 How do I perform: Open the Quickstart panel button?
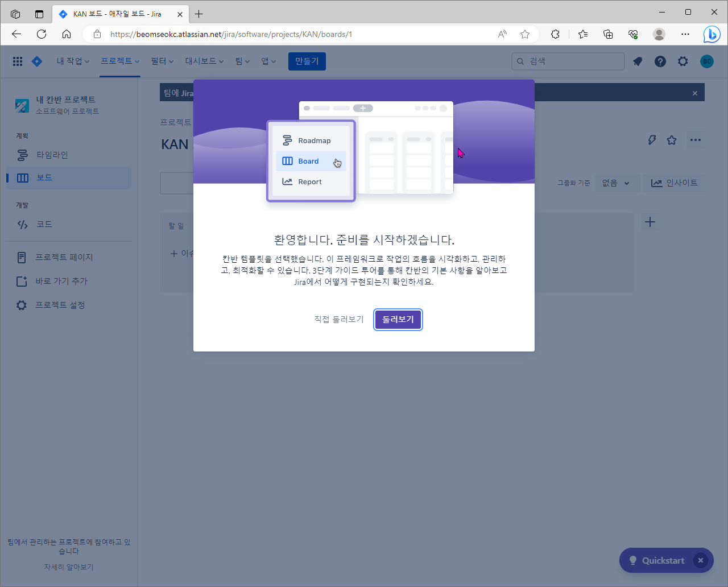coord(657,561)
